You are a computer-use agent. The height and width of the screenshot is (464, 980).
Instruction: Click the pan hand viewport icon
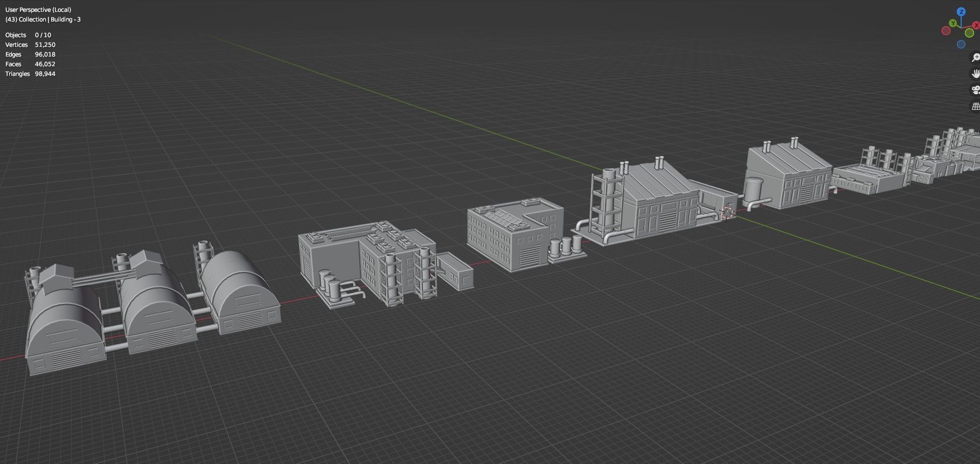(976, 73)
